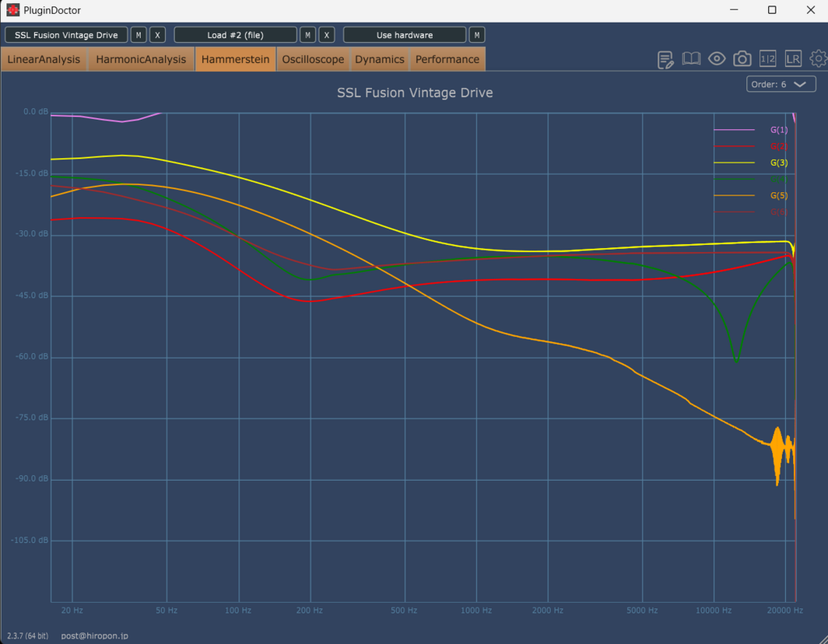Switch to the LinearAnalysis tab
828x644 pixels.
pyautogui.click(x=44, y=59)
